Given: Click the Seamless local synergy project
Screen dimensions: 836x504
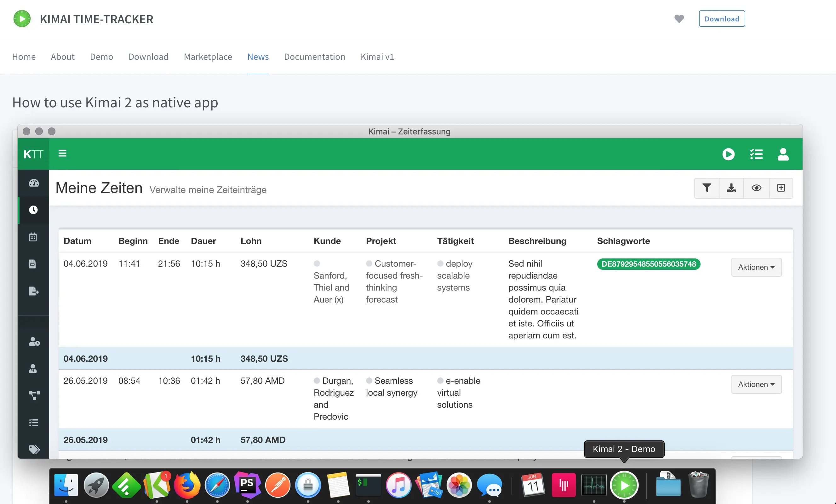Looking at the screenshot, I should point(392,387).
